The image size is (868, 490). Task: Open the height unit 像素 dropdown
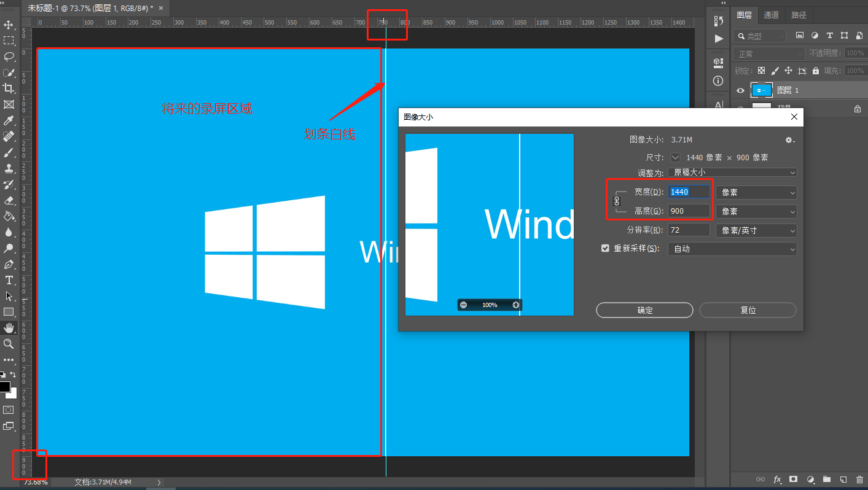pos(756,211)
